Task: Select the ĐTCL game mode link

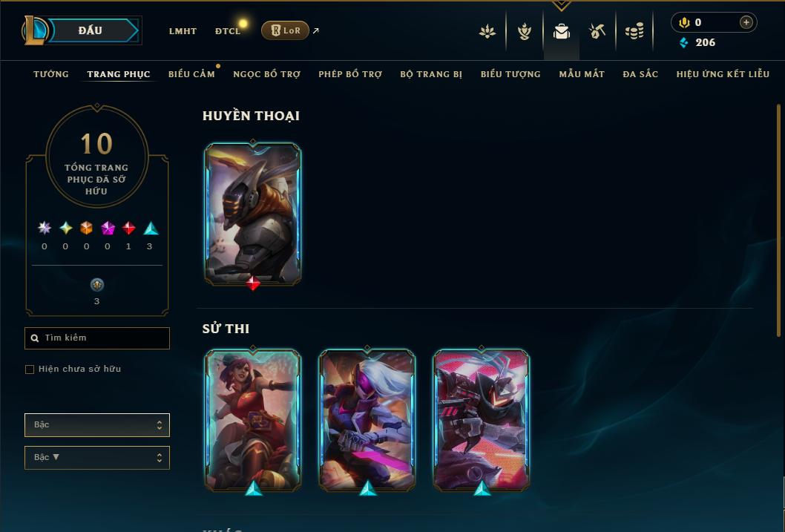Action: point(228,31)
